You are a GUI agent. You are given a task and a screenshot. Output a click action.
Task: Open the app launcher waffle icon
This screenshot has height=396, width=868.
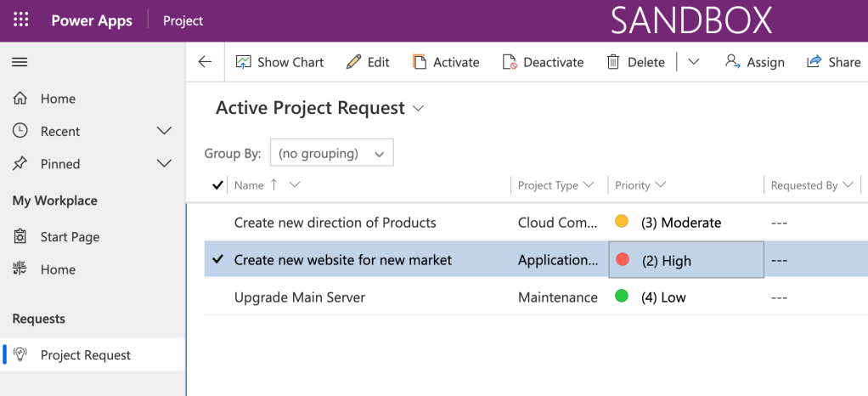21,20
